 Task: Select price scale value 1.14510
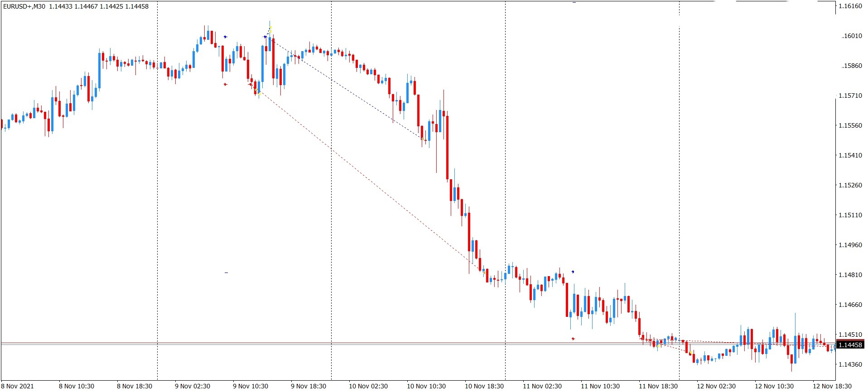click(850, 335)
